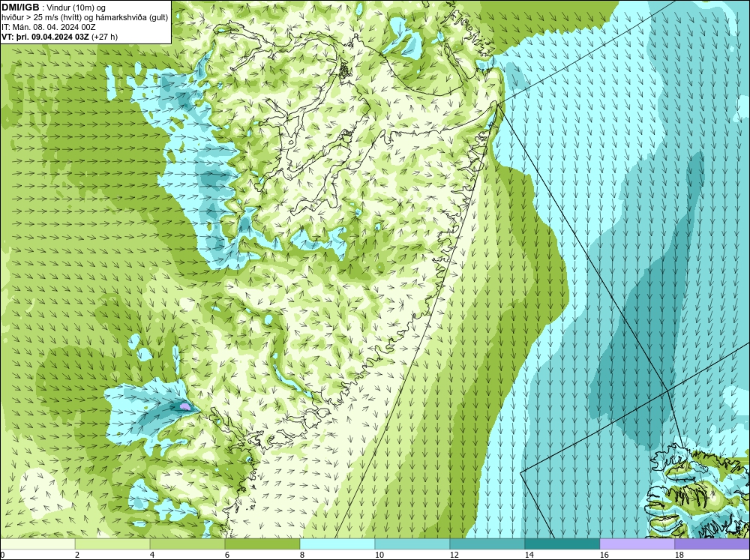This screenshot has height=560, width=750.
Task: Click the 18+ m/s purple legend swatch
Action: tap(712, 544)
